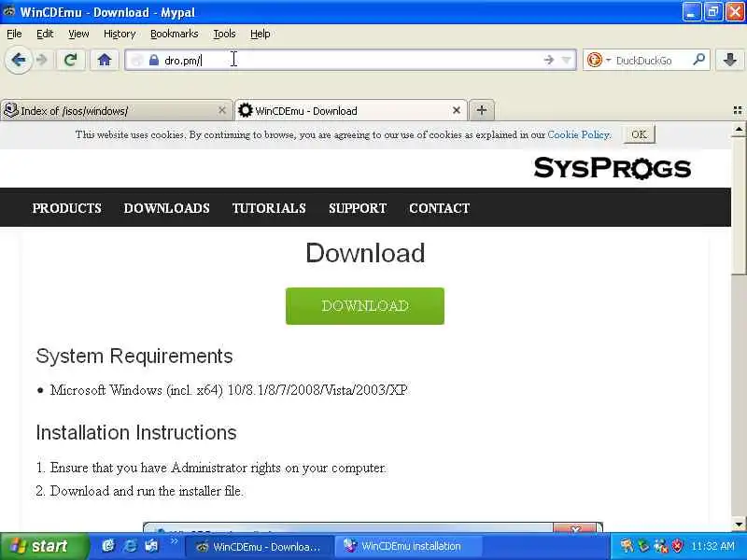This screenshot has height=560, width=747.
Task: Expand the quick launch chevron
Action: (174, 541)
